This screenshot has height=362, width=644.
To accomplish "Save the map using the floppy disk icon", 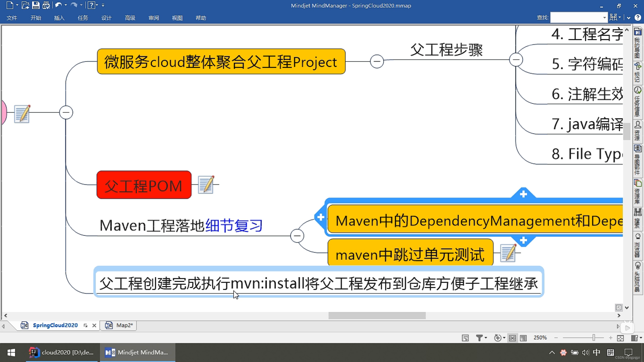I will [35, 5].
